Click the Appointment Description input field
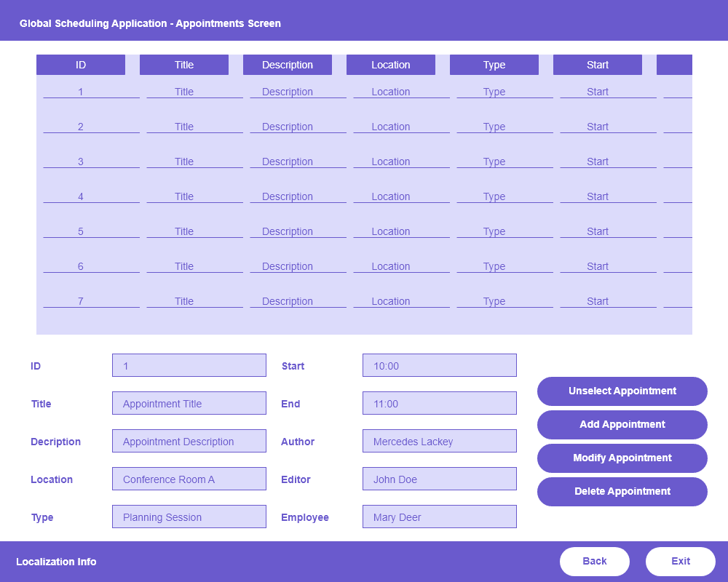Viewport: 728px width, 582px height. tap(189, 441)
